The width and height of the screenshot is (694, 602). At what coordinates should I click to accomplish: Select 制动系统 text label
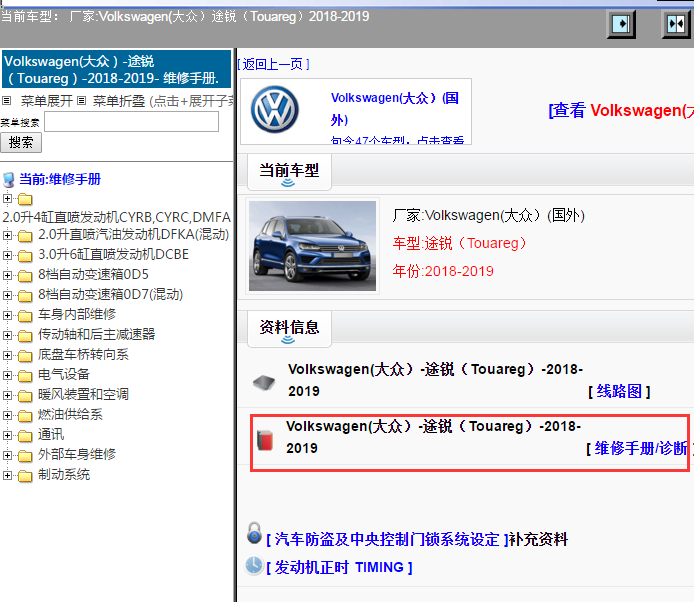[64, 475]
